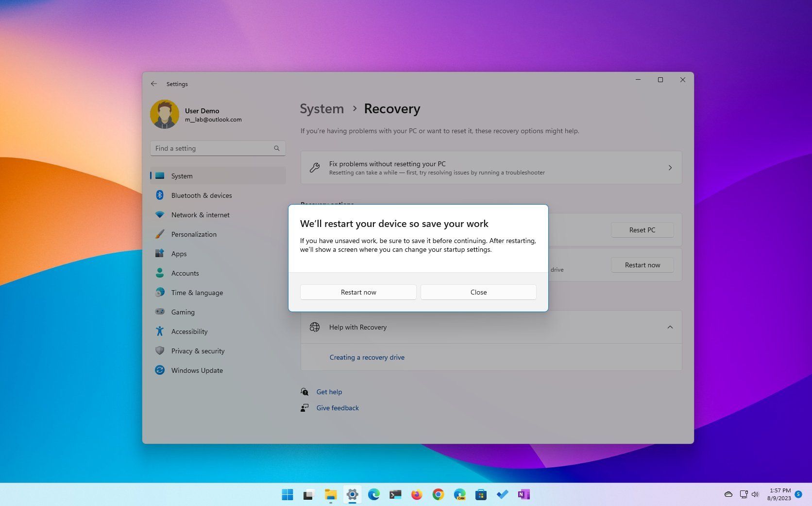
Task: Open Privacy & security shield icon
Action: click(x=161, y=350)
